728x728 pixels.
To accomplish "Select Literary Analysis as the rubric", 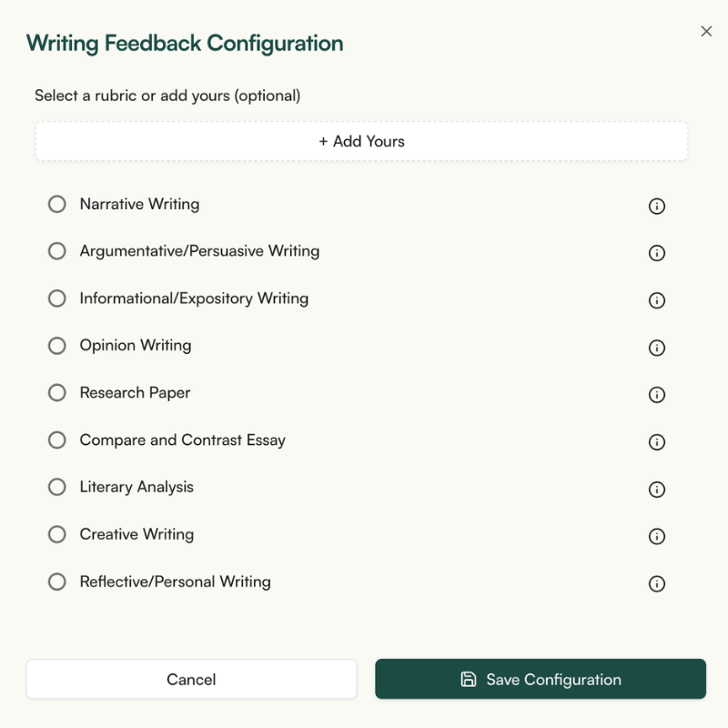I will click(56, 489).
